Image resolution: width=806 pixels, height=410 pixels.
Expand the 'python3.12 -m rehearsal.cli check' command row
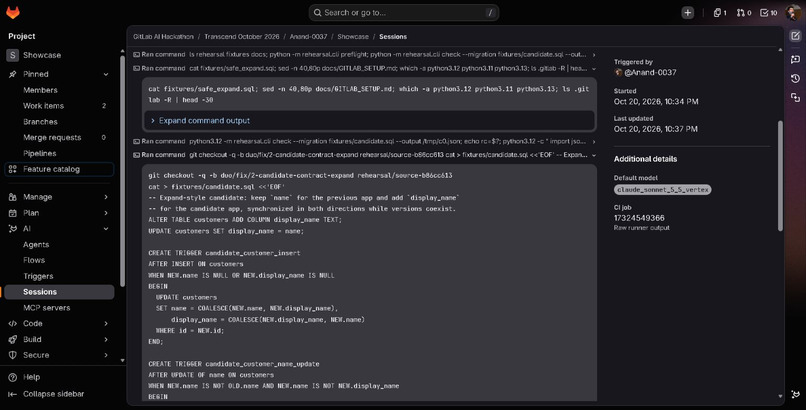[x=364, y=141]
